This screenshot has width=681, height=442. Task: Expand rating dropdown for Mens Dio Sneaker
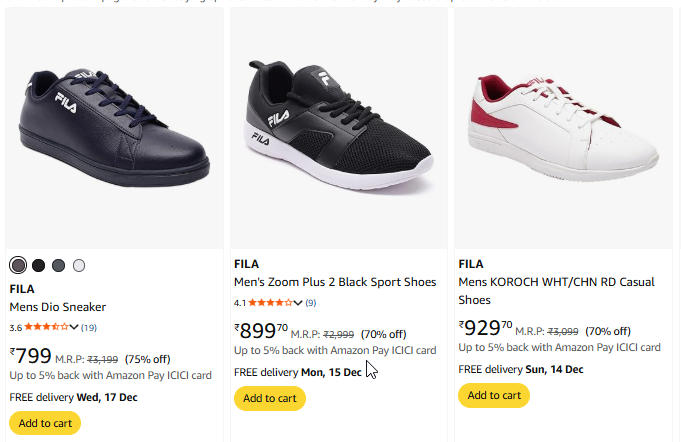tap(74, 327)
